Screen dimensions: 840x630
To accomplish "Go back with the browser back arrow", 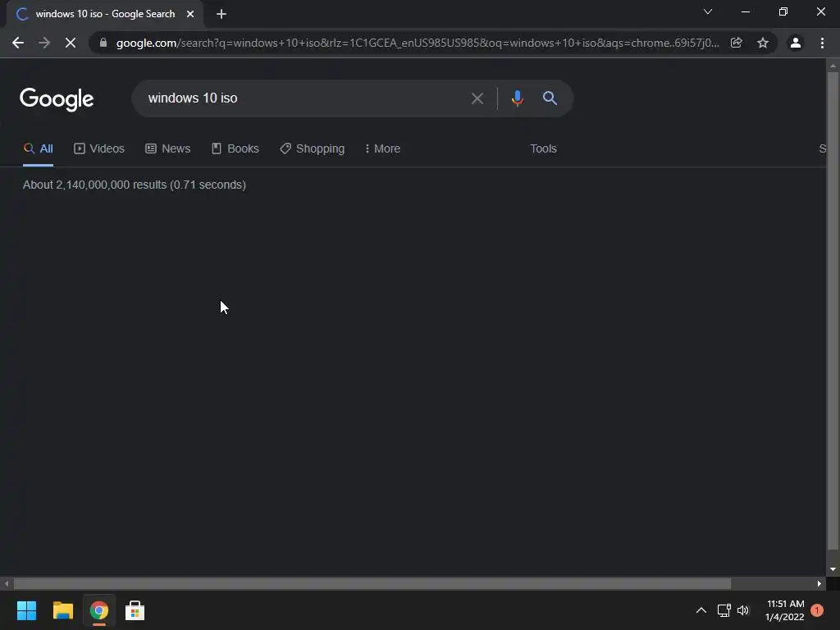I will [18, 43].
